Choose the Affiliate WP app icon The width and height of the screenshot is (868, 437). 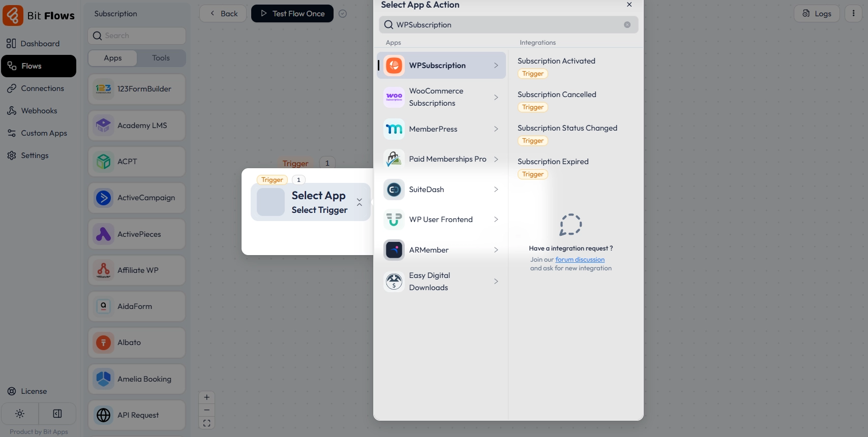104,270
